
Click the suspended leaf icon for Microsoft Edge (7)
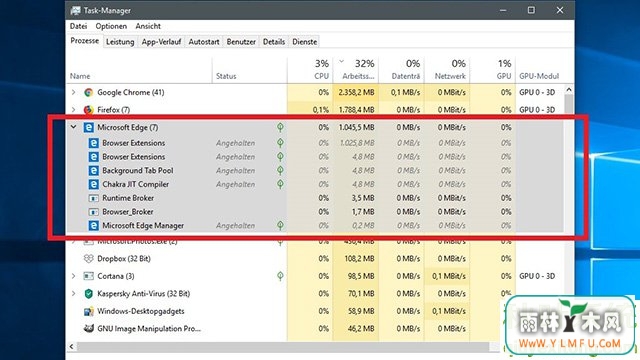pos(280,127)
